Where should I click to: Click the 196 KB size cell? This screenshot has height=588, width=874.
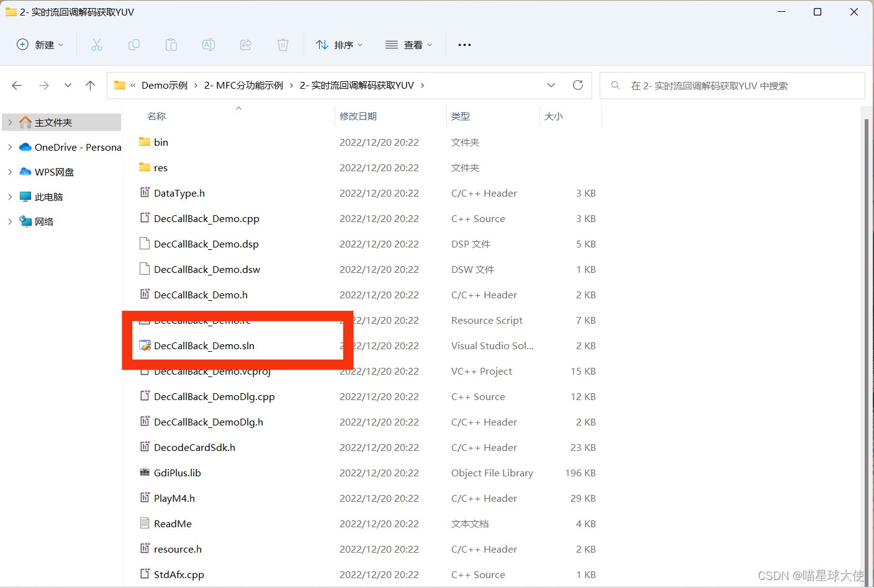[580, 473]
